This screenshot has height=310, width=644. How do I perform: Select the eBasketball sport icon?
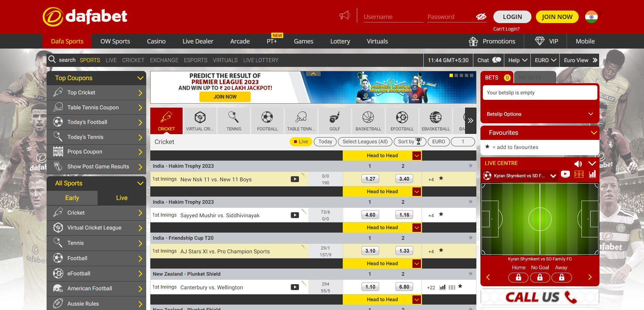[x=436, y=121]
